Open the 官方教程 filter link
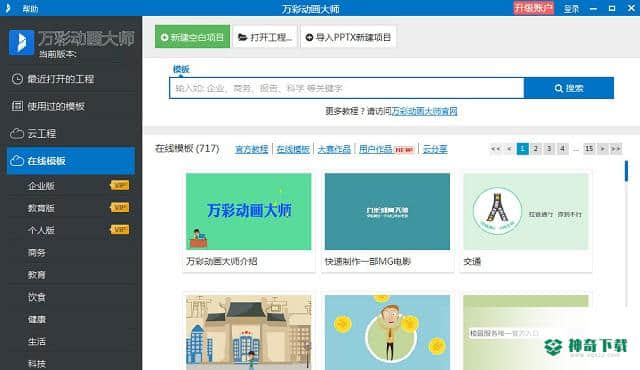This screenshot has width=640, height=370. point(252,149)
